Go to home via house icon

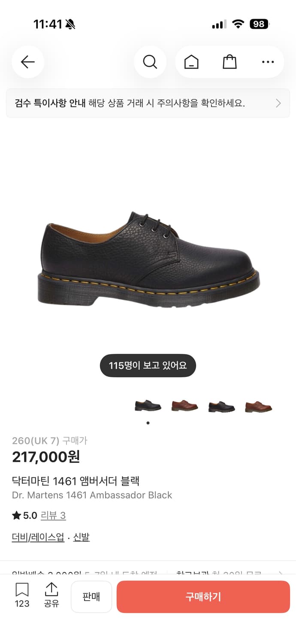tap(191, 62)
